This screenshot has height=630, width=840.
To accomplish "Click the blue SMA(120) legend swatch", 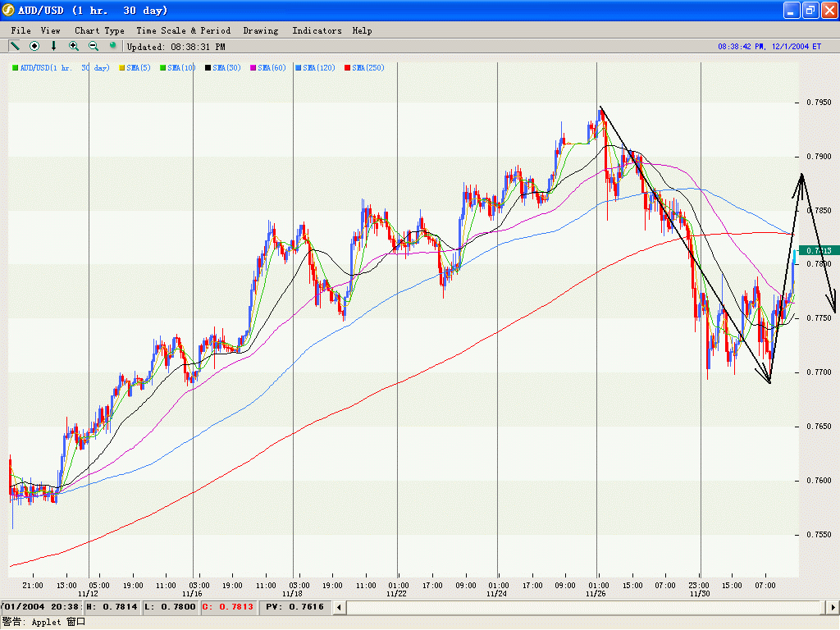I will [299, 68].
